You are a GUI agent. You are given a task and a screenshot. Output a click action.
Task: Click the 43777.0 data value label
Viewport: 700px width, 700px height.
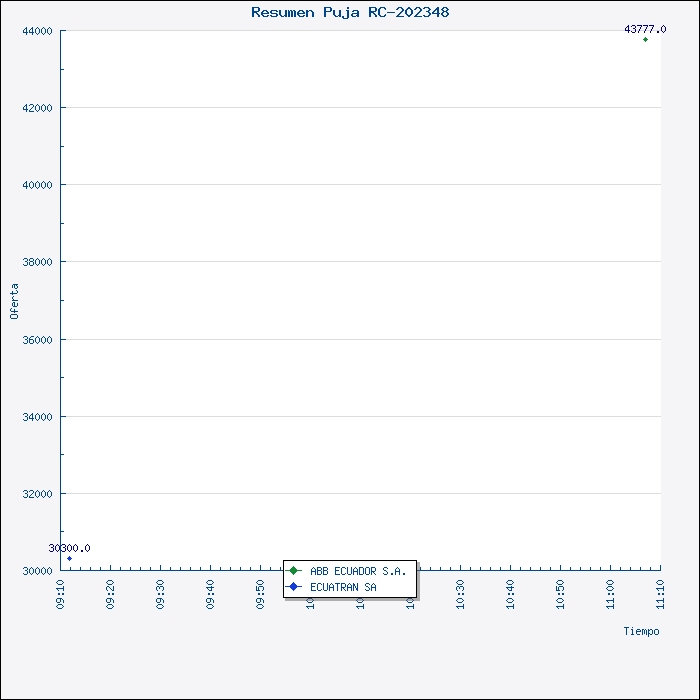[x=645, y=29]
